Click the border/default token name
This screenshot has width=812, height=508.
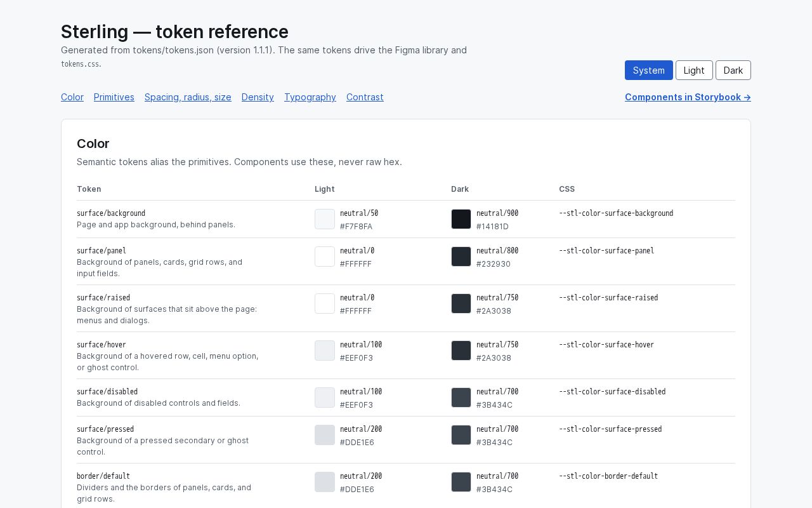coord(103,476)
